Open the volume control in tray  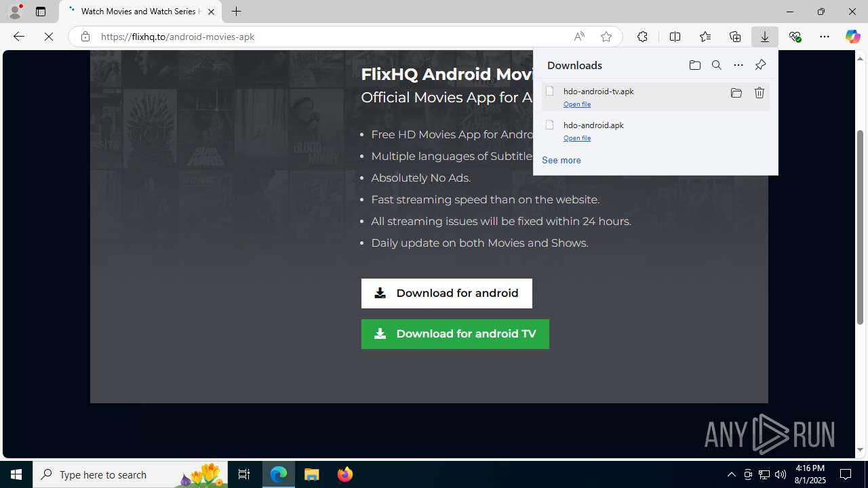click(781, 474)
